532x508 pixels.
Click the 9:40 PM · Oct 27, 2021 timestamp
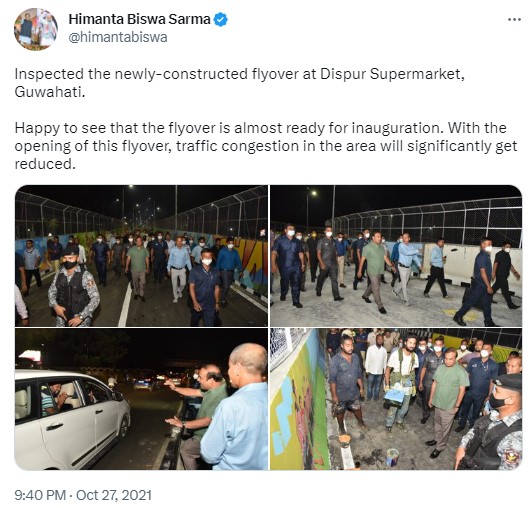83,495
